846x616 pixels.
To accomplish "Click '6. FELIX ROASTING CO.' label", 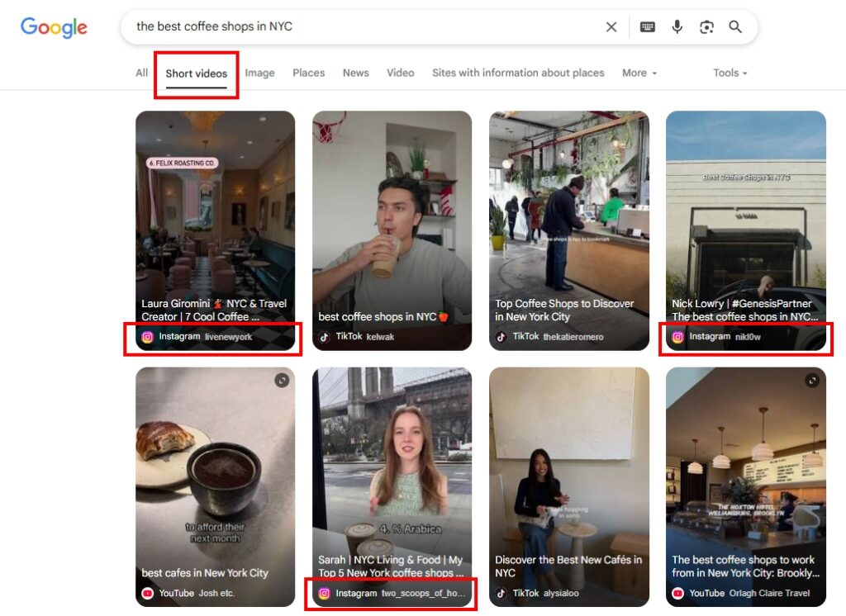I will [x=183, y=163].
